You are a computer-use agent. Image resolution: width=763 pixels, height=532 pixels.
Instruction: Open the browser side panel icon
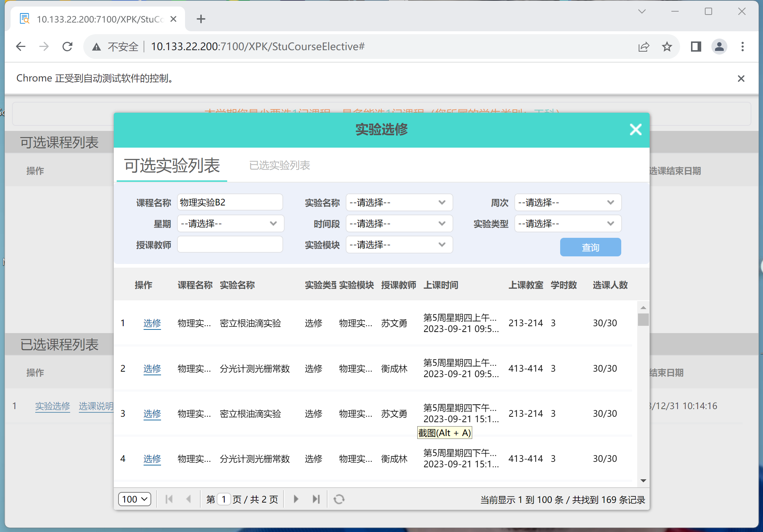click(696, 47)
